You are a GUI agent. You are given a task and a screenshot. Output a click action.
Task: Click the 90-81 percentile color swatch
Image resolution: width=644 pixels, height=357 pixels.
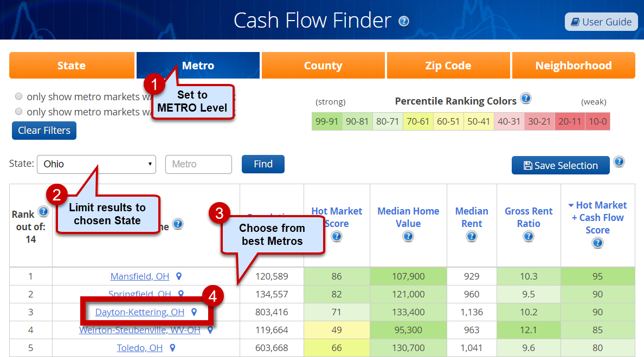pyautogui.click(x=357, y=121)
